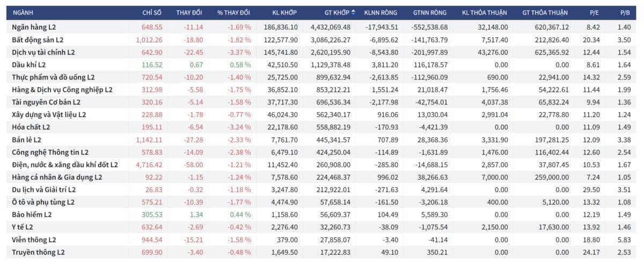Viewport: 644px width, 266px height.
Task: Click change value -27.28
Action: (193, 139)
